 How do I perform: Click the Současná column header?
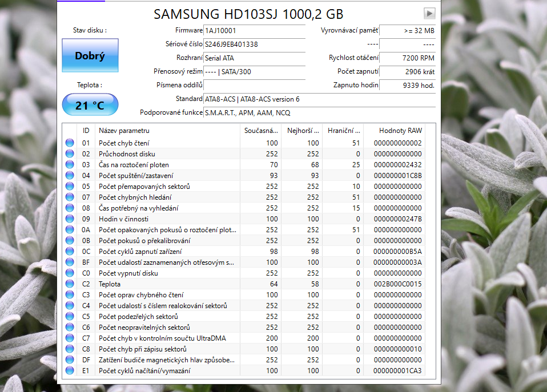point(262,130)
